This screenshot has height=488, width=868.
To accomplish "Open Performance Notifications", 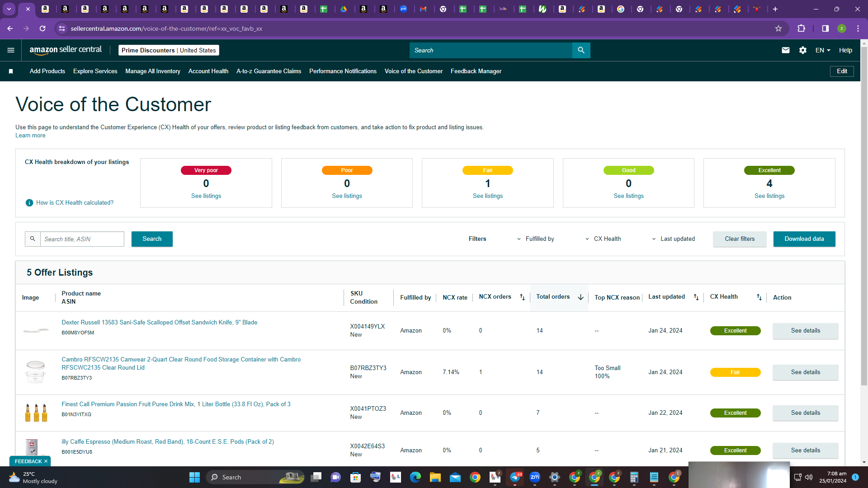I will (x=343, y=71).
